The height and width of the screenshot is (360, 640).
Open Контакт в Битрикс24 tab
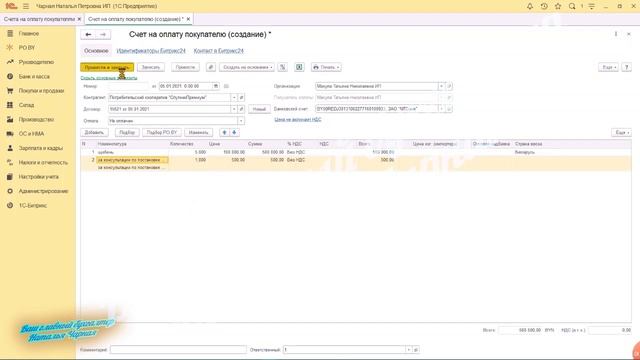[219, 51]
